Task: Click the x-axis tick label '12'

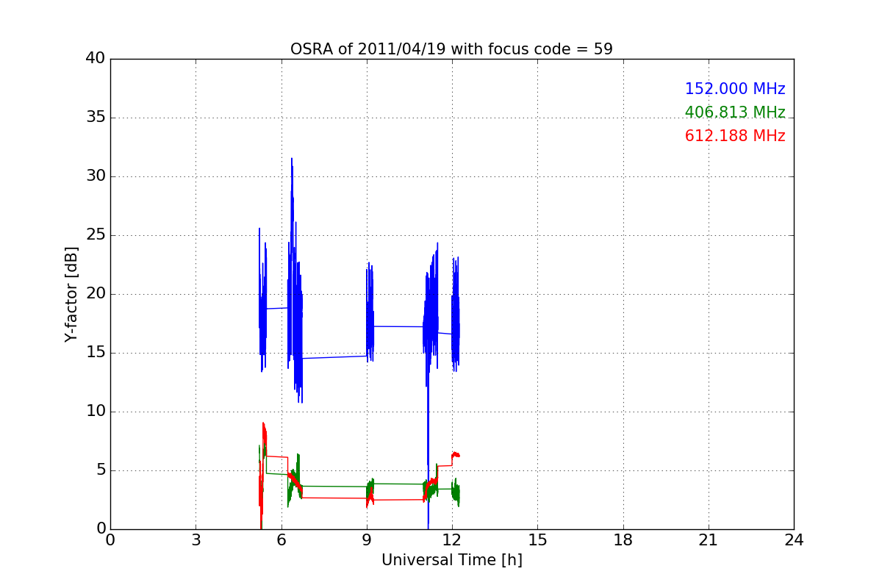Action: (x=452, y=540)
